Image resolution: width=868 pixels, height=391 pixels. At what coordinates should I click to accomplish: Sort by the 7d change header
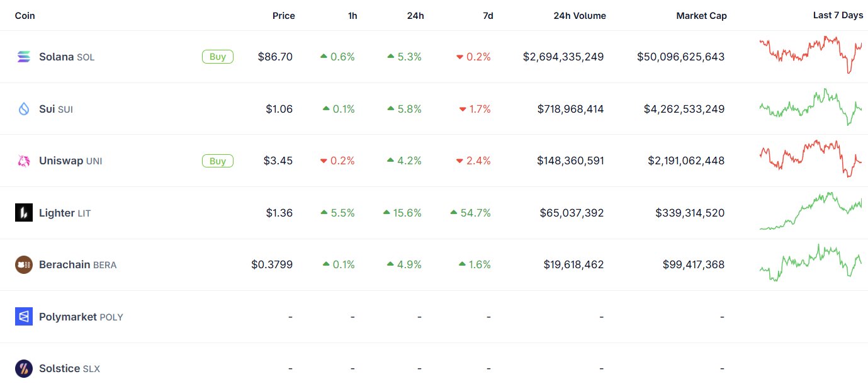pyautogui.click(x=488, y=16)
